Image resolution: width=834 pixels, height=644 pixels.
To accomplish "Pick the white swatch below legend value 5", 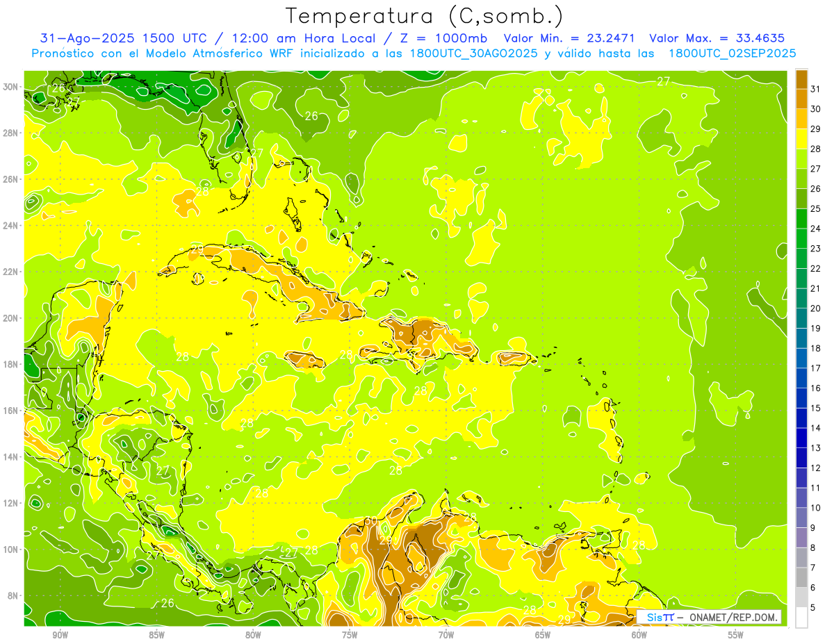I will (x=801, y=618).
